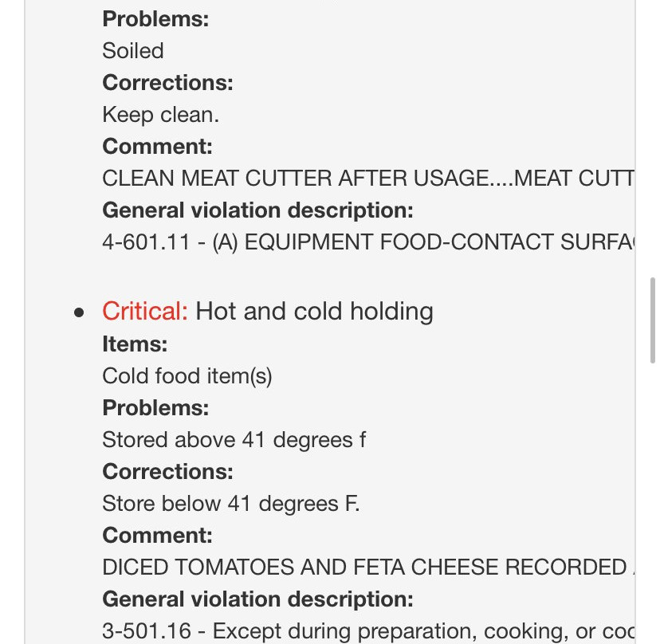Click the Problems: heading above Soiled
The width and height of the screenshot is (660, 644).
155,19
